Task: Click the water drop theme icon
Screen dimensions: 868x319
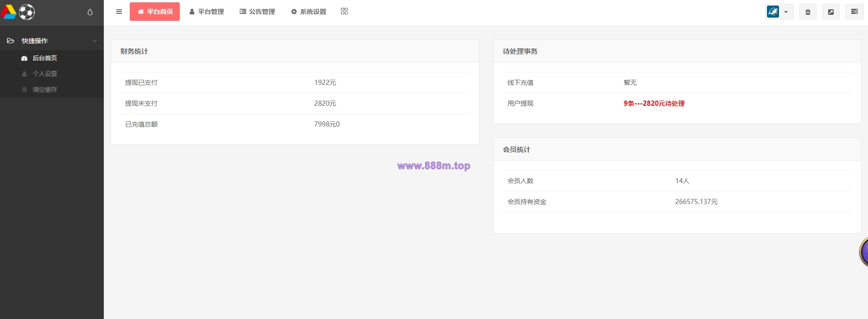Action: 90,12
